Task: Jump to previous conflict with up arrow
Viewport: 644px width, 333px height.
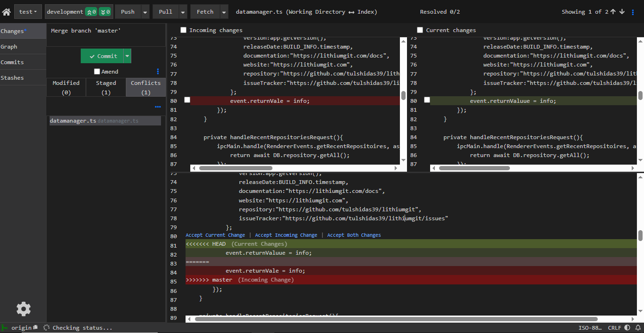Action: point(613,12)
